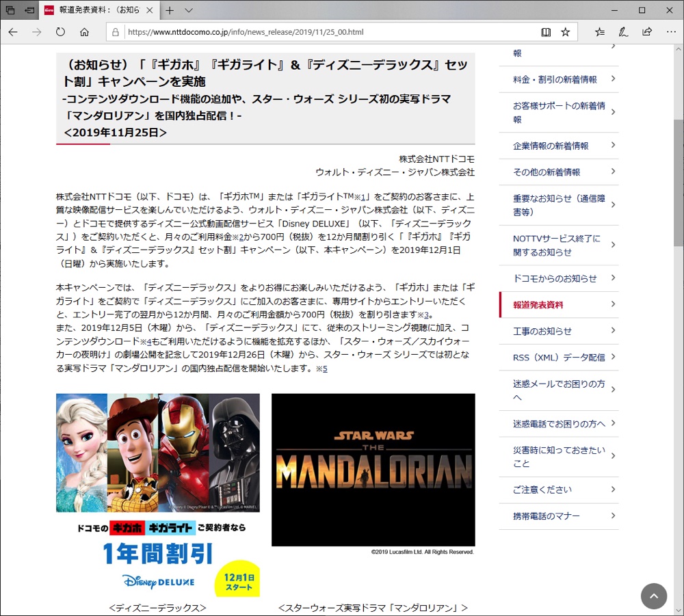This screenshot has width=684, height=616.
Task: Open Reading view book icon
Action: click(x=546, y=32)
